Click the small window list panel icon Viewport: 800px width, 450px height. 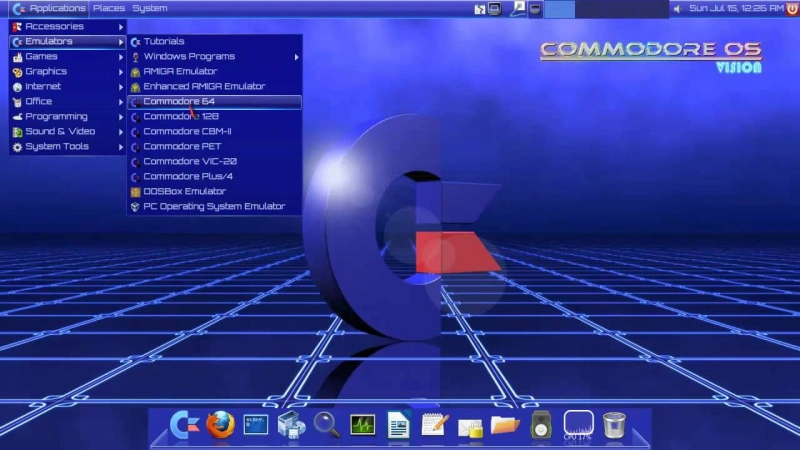click(x=535, y=9)
